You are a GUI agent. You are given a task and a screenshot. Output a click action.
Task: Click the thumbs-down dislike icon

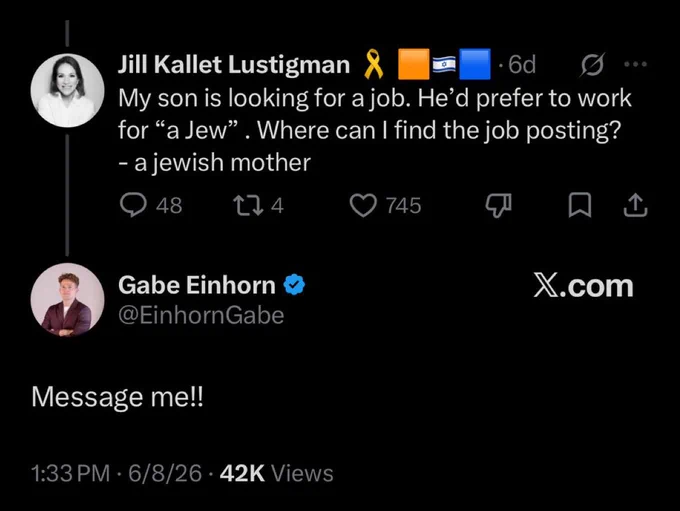coord(498,206)
